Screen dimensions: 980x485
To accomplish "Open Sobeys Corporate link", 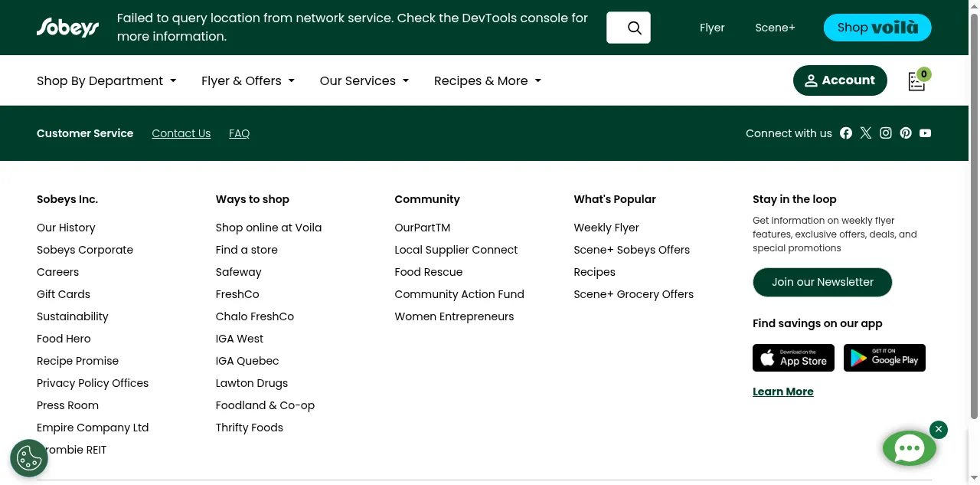I will 85,250.
